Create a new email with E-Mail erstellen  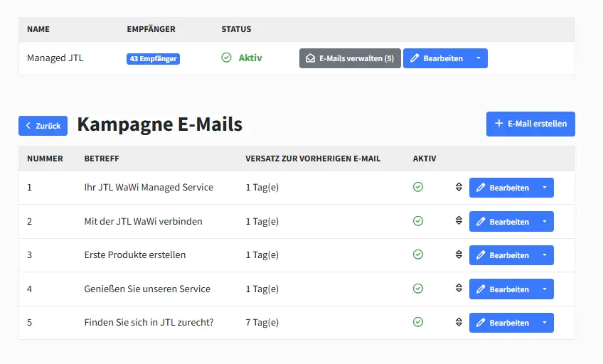pyautogui.click(x=530, y=124)
